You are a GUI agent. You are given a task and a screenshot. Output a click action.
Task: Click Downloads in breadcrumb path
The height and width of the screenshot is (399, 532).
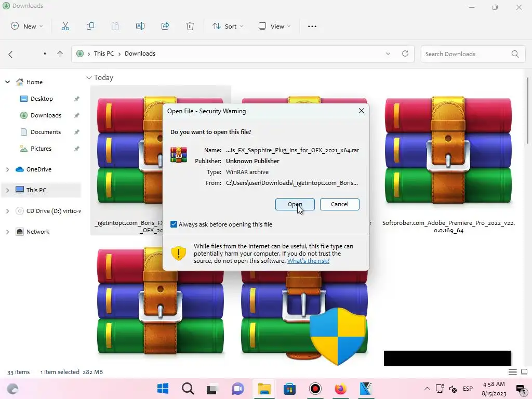click(x=140, y=54)
